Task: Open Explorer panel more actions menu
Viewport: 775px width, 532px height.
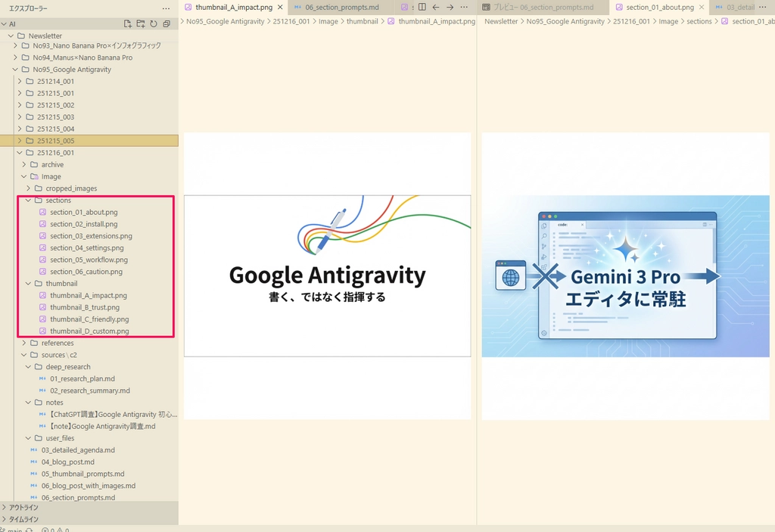Action: (x=166, y=8)
